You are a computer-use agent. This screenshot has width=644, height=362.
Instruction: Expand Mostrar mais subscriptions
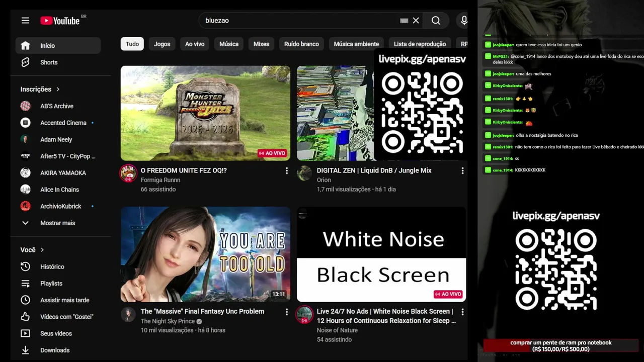[x=58, y=223]
